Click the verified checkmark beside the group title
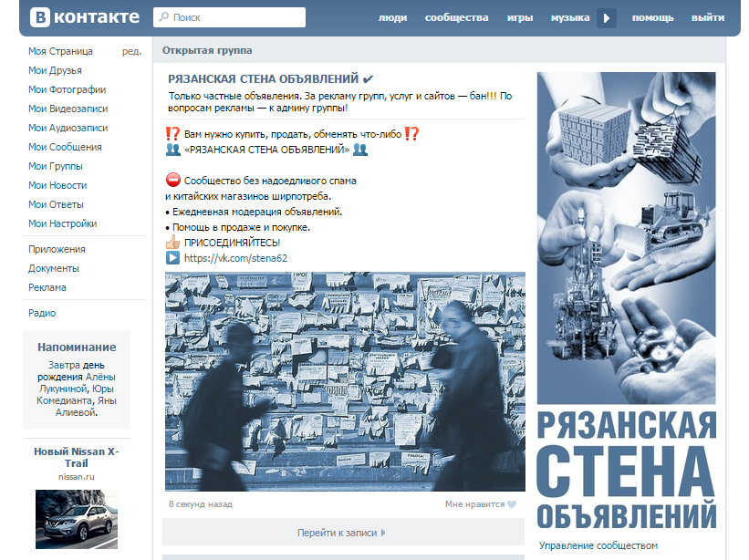 coord(368,79)
